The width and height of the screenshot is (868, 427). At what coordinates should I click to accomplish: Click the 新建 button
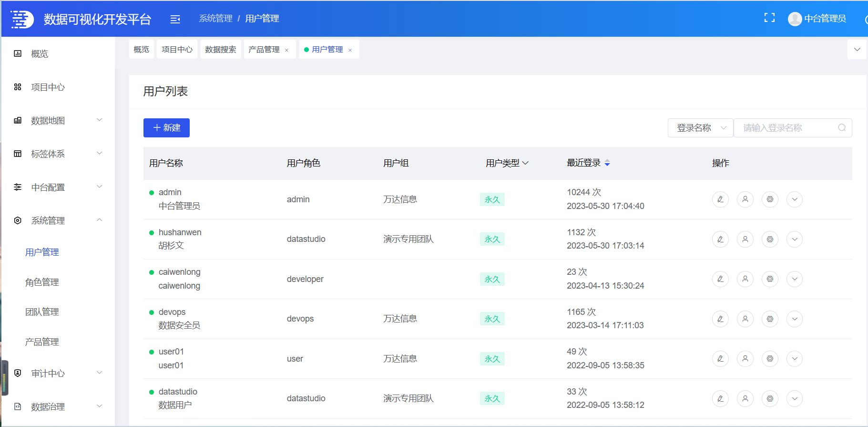166,128
